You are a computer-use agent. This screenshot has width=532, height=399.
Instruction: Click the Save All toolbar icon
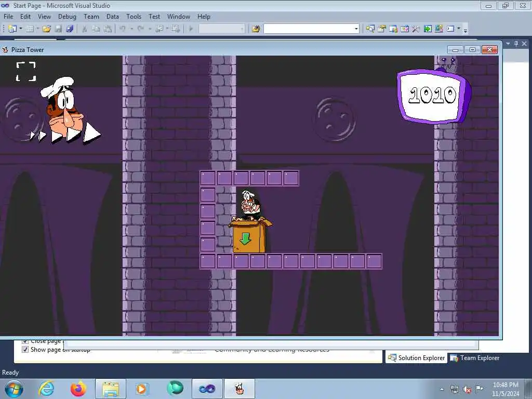point(70,29)
